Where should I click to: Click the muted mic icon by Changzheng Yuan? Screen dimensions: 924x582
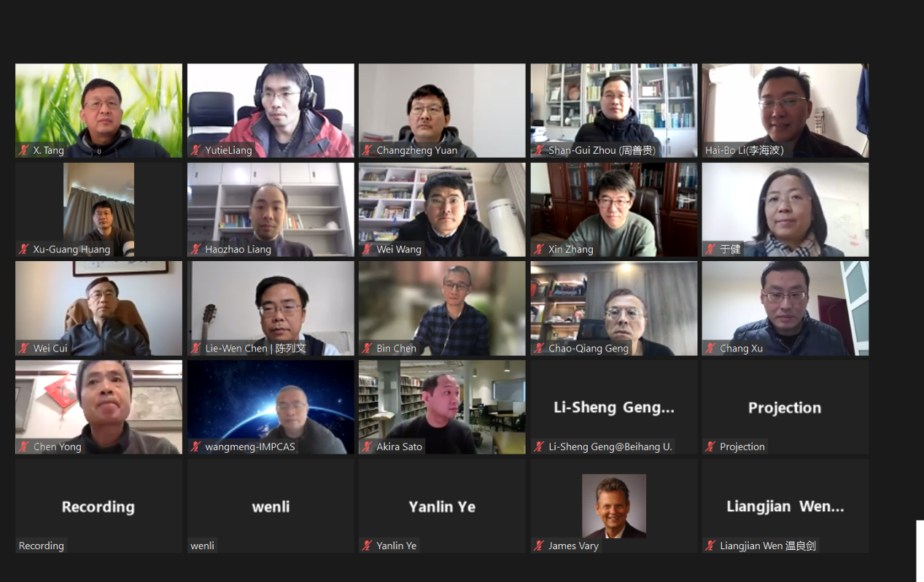pos(368,150)
